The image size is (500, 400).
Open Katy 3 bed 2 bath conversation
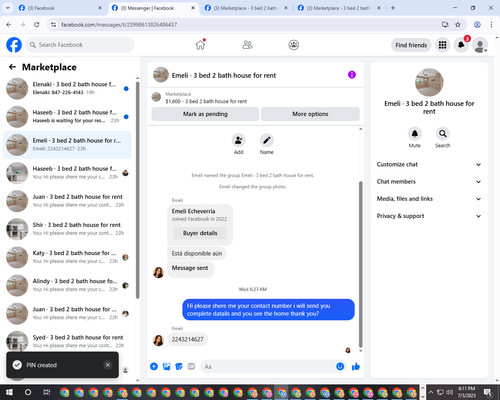tap(68, 257)
